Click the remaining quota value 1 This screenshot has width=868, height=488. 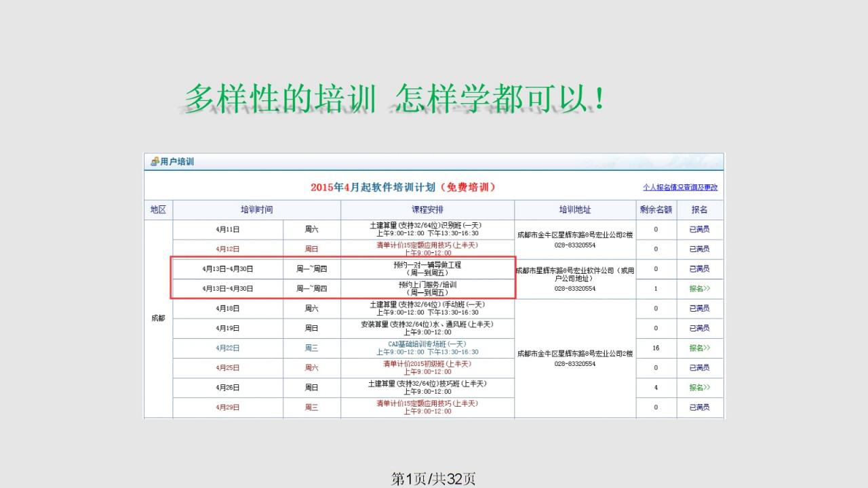click(x=656, y=288)
